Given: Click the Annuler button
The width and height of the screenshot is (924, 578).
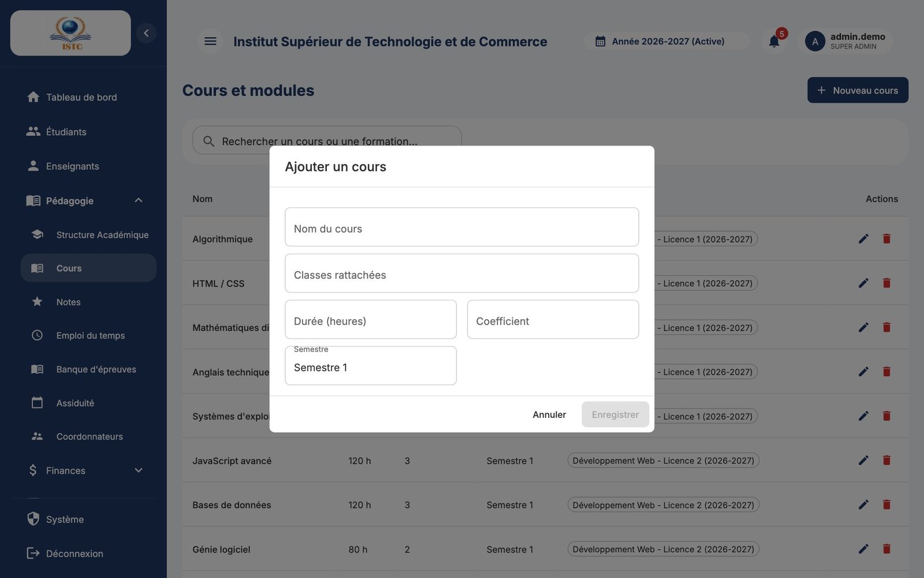Looking at the screenshot, I should tap(549, 414).
